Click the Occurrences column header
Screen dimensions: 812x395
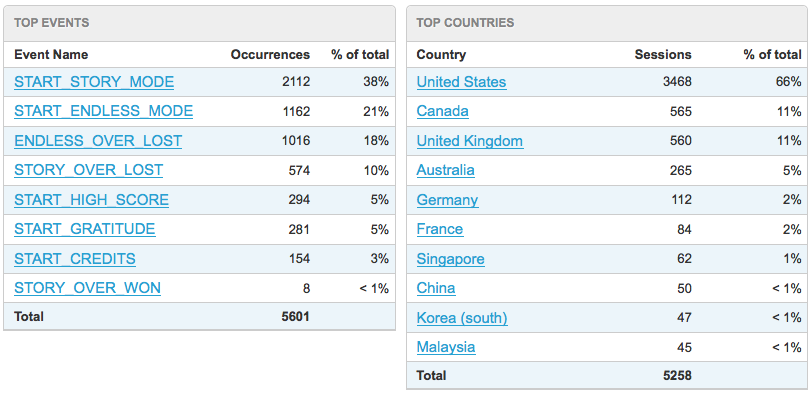tap(270, 54)
